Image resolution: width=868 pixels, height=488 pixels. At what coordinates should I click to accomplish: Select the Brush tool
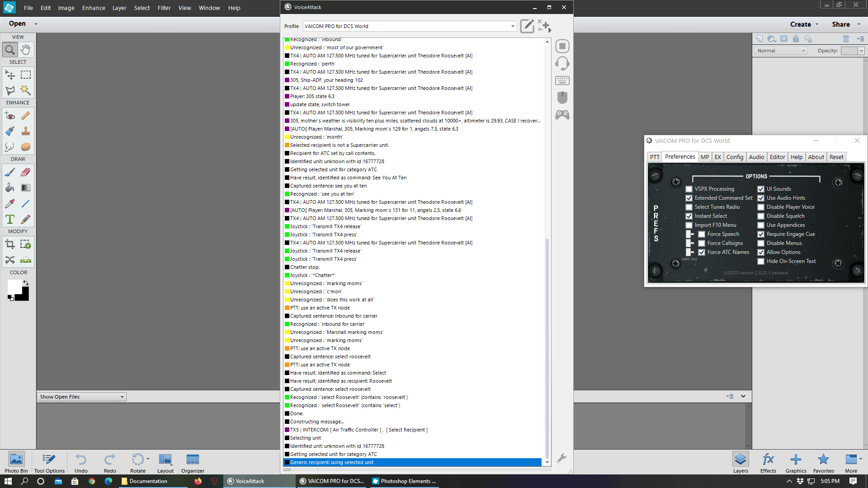[10, 172]
